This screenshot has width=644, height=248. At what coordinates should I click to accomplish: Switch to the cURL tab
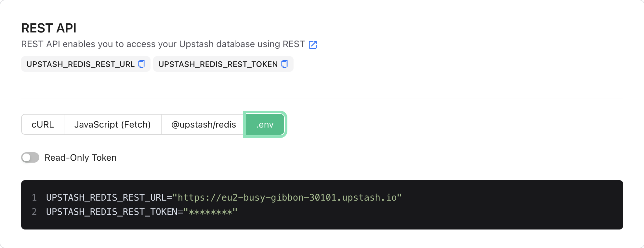coord(43,124)
